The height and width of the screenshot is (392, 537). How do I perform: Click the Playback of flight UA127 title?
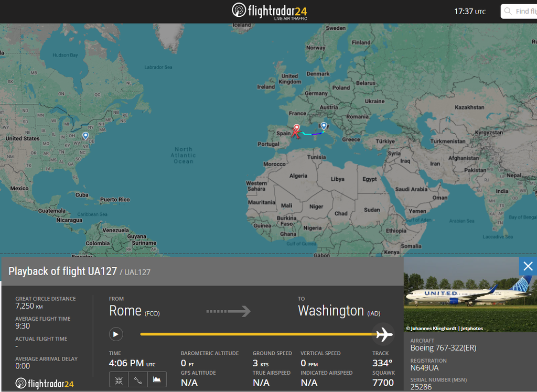[x=63, y=271]
